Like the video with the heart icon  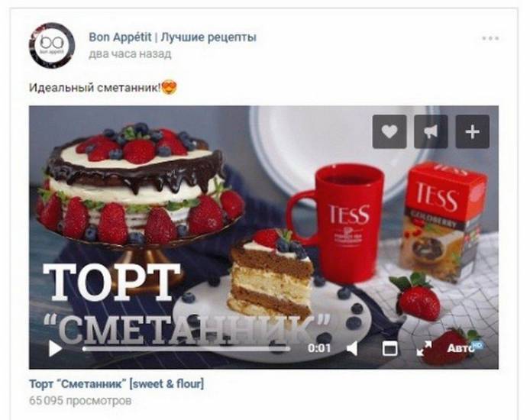tap(389, 132)
